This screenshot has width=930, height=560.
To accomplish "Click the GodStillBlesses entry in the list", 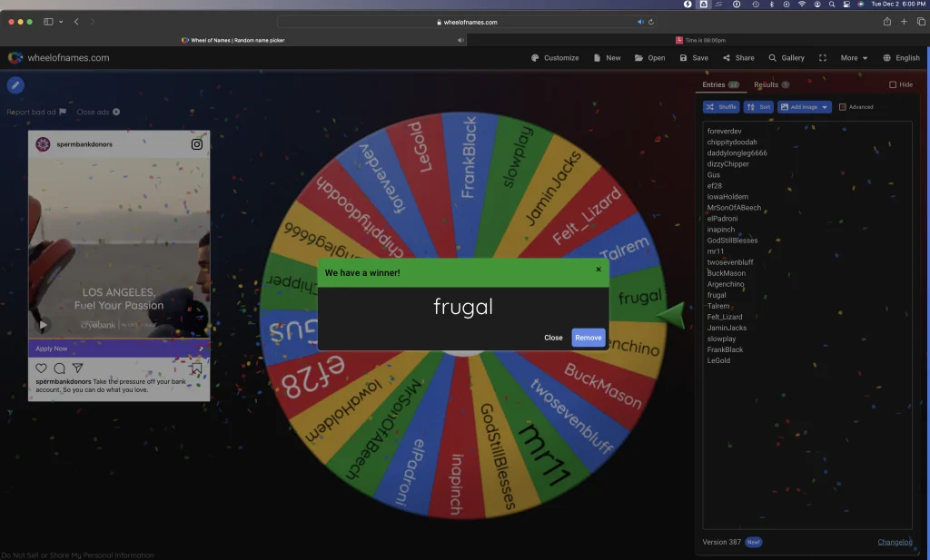I will 732,241.
